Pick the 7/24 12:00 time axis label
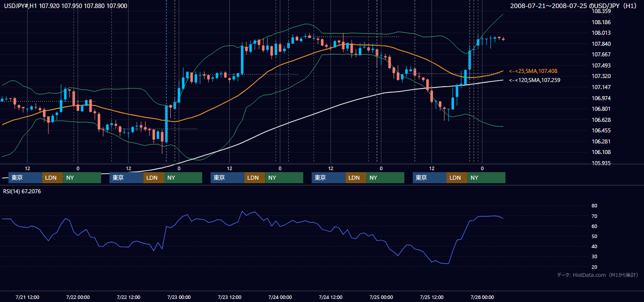The image size is (644, 302). (x=330, y=297)
